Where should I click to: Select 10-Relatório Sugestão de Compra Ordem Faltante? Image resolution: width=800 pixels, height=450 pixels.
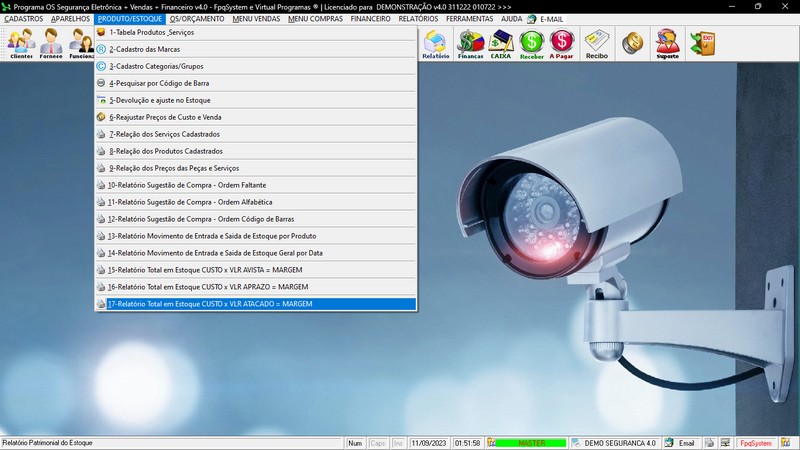(x=256, y=185)
